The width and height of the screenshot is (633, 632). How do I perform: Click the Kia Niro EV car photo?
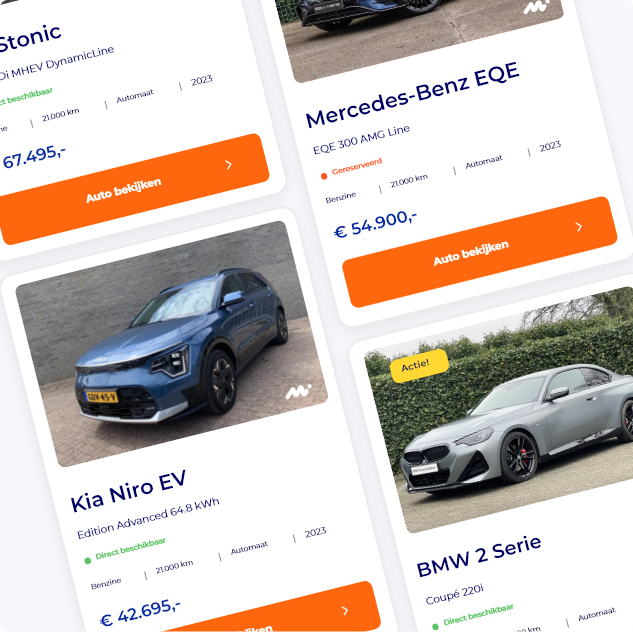point(172,344)
